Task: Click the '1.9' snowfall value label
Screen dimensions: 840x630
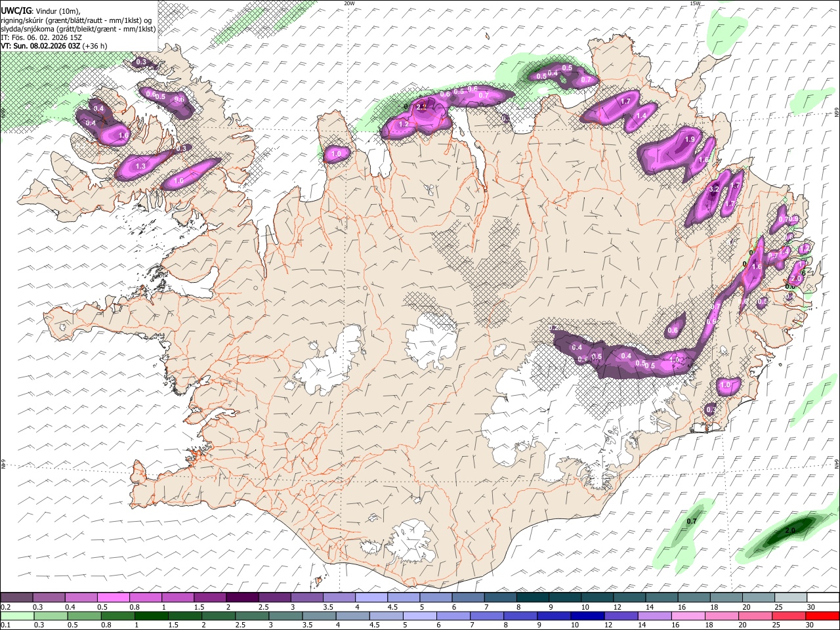Action: 690,140
